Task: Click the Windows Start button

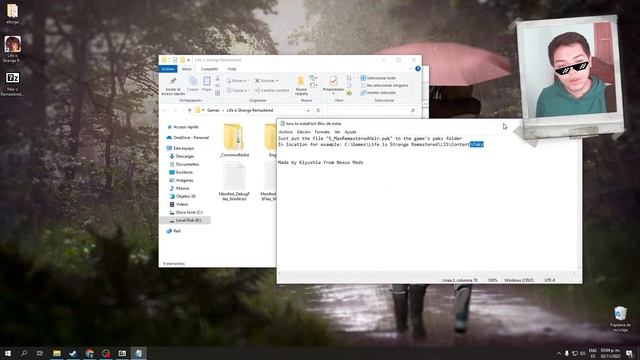Action: [7, 353]
